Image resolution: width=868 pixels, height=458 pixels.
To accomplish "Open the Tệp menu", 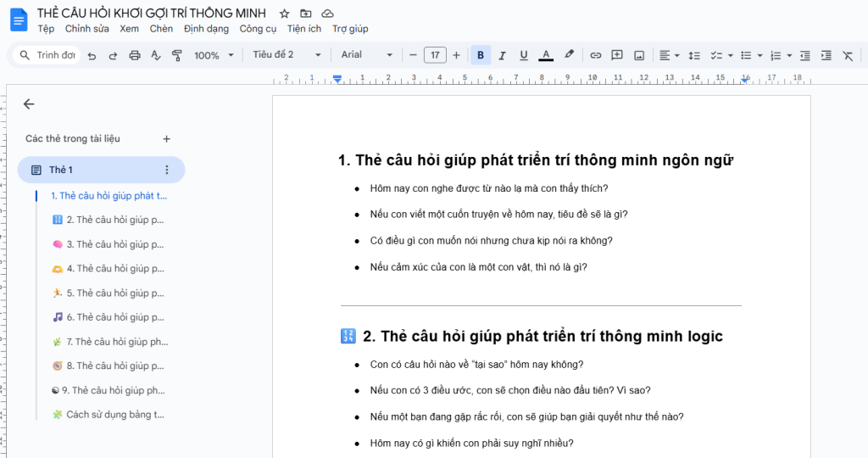I will point(46,29).
